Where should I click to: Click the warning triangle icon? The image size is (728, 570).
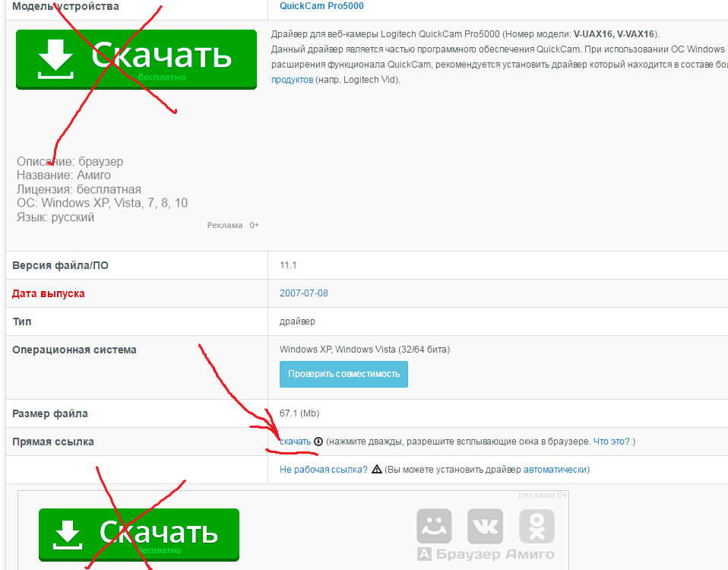pyautogui.click(x=376, y=469)
